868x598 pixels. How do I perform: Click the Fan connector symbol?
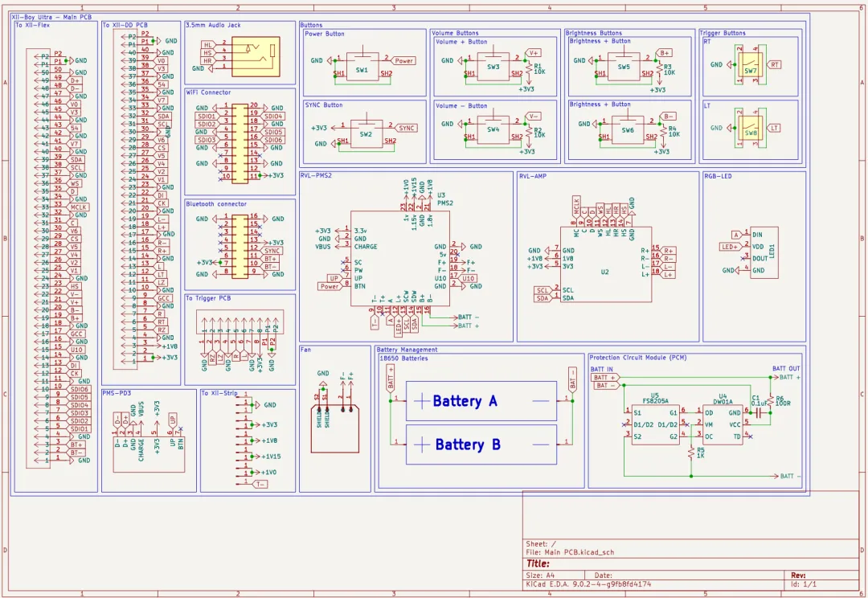tap(335, 424)
